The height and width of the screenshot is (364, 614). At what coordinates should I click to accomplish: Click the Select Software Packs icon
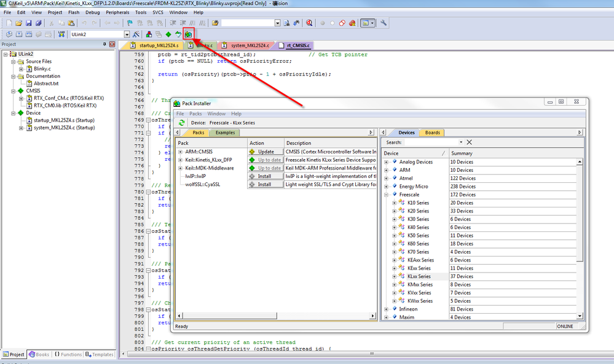pos(178,34)
